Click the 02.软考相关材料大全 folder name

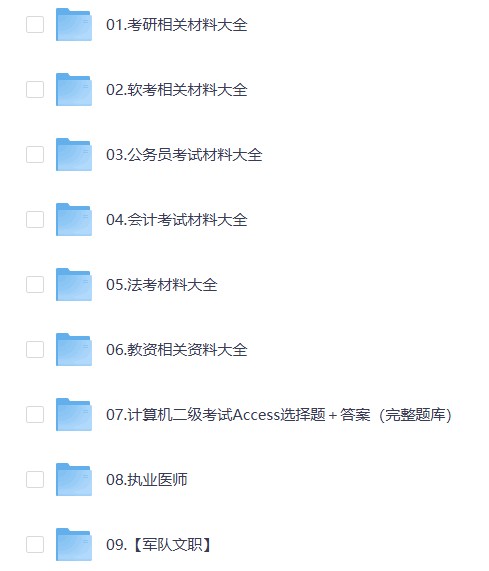(177, 90)
